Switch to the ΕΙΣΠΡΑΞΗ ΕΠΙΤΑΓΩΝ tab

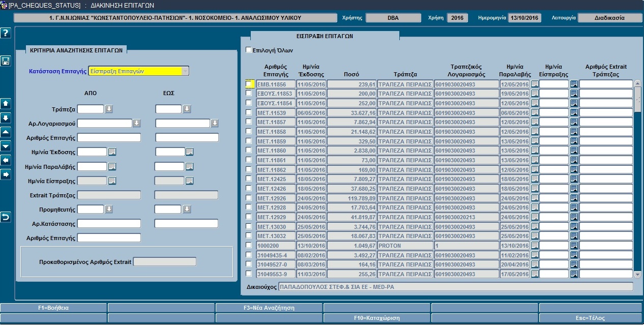tap(325, 36)
